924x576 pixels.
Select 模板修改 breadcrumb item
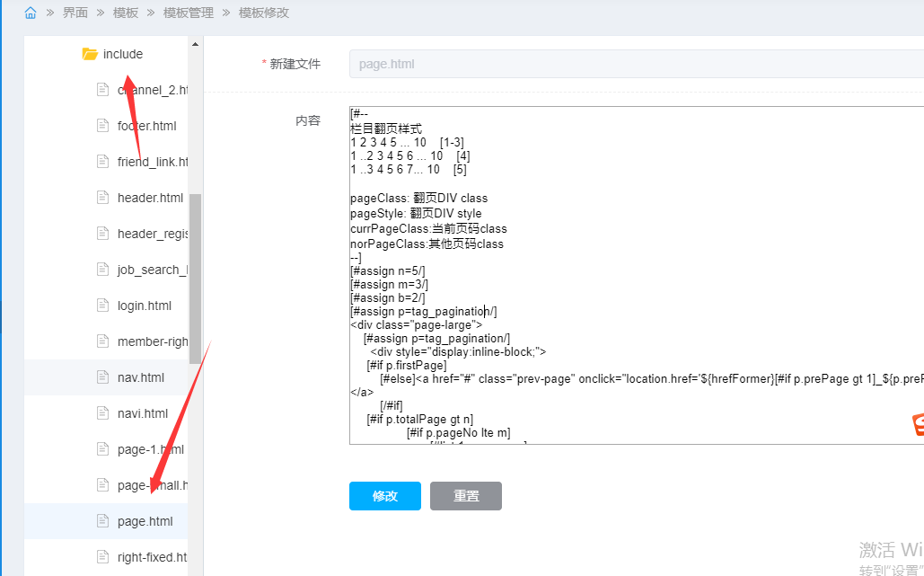click(264, 13)
